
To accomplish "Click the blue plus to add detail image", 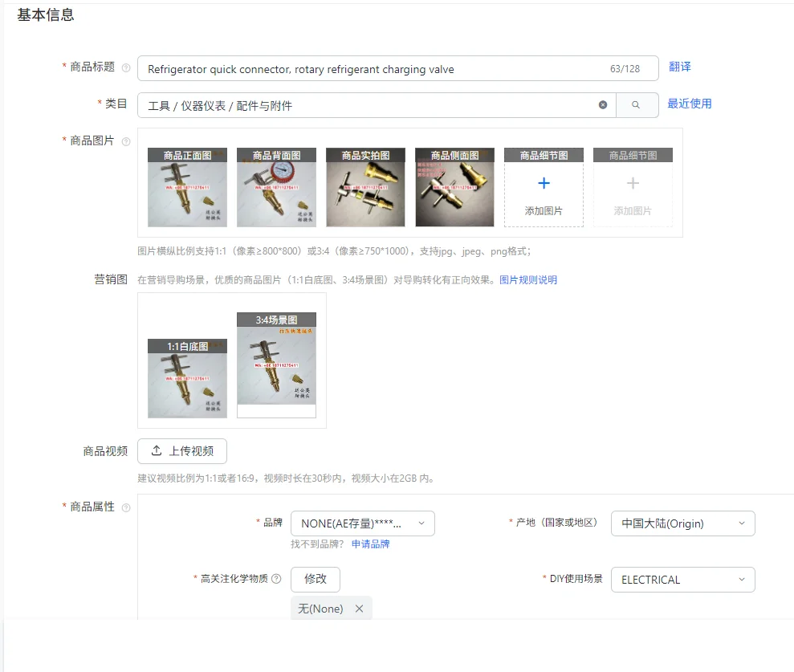I will click(x=544, y=183).
